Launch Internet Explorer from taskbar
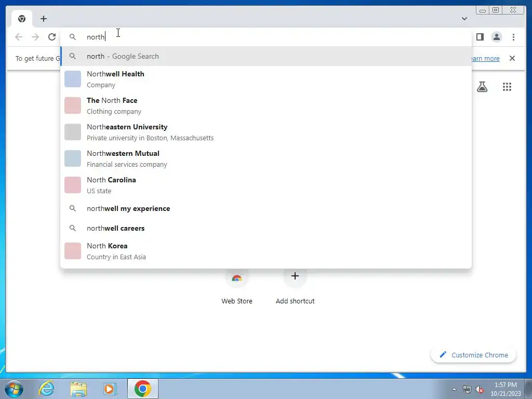The width and height of the screenshot is (532, 399). click(x=46, y=389)
